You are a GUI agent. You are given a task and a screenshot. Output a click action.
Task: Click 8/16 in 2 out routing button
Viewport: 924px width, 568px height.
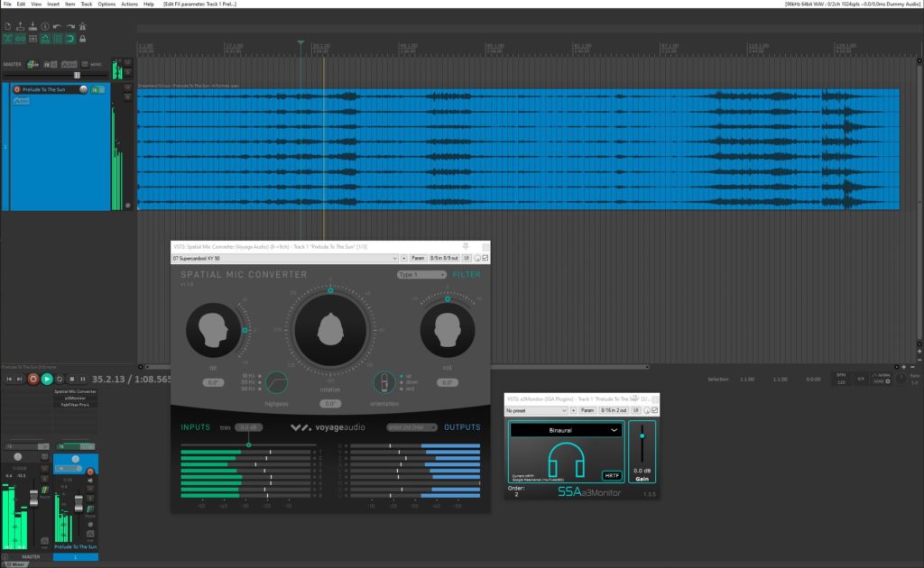click(x=614, y=410)
